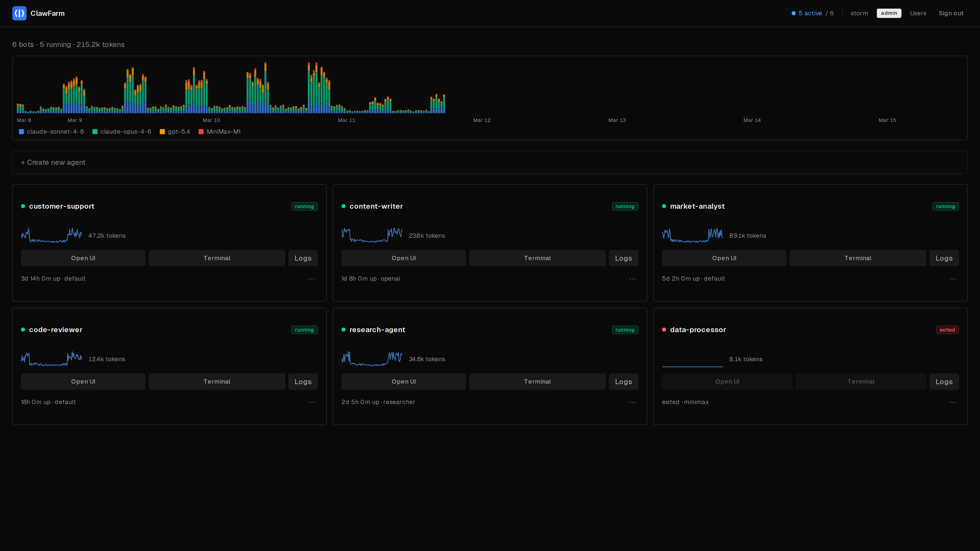The width and height of the screenshot is (980, 551).
Task: Click Create new agent
Action: [x=53, y=162]
